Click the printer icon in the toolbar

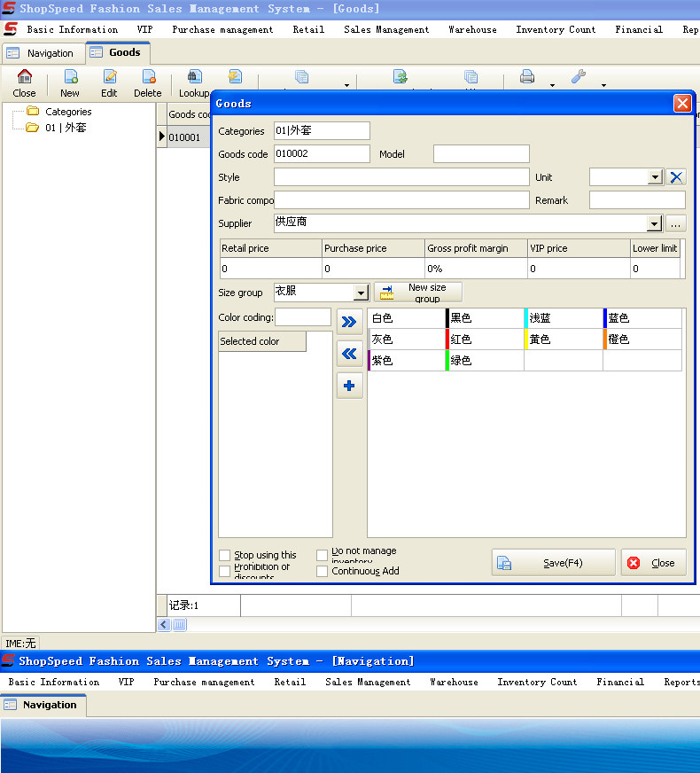pyautogui.click(x=527, y=77)
